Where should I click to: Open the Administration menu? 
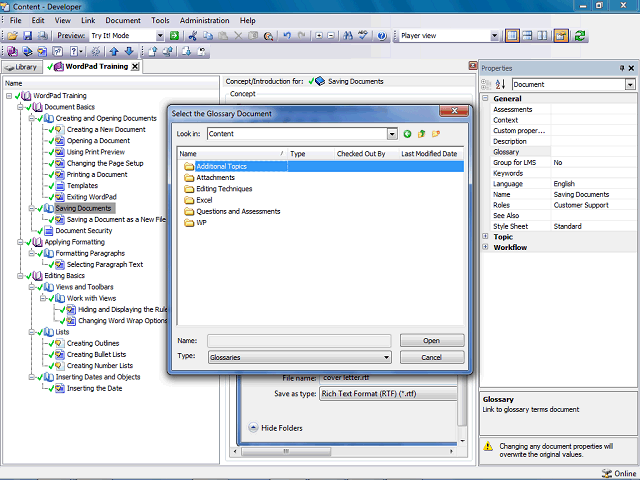click(204, 20)
